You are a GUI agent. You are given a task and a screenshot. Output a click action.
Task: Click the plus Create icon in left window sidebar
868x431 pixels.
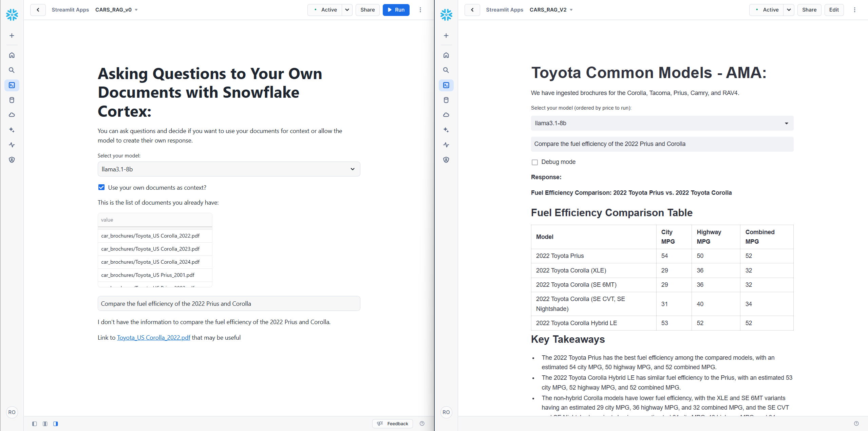(x=12, y=36)
